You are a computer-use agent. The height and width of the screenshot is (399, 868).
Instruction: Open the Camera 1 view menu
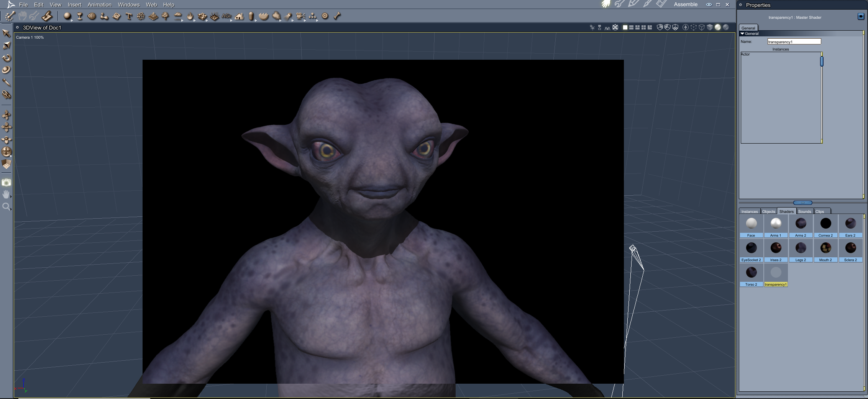pyautogui.click(x=30, y=38)
